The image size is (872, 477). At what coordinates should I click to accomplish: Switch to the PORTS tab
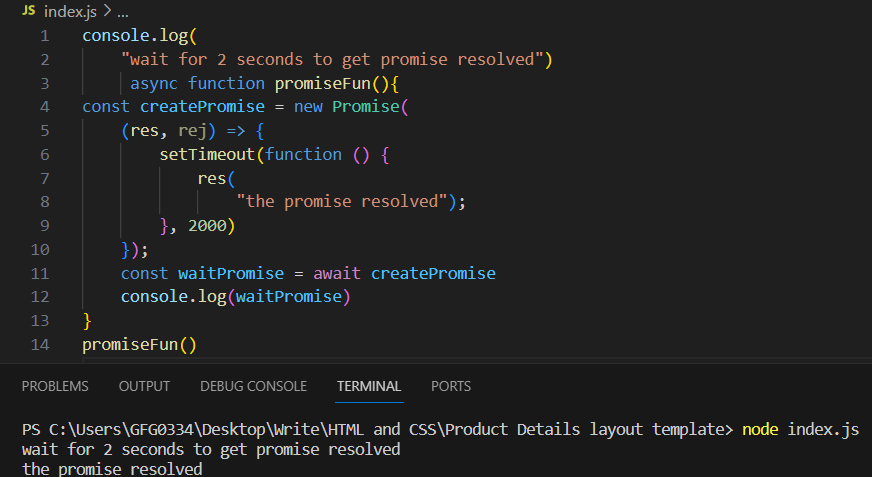coord(451,385)
